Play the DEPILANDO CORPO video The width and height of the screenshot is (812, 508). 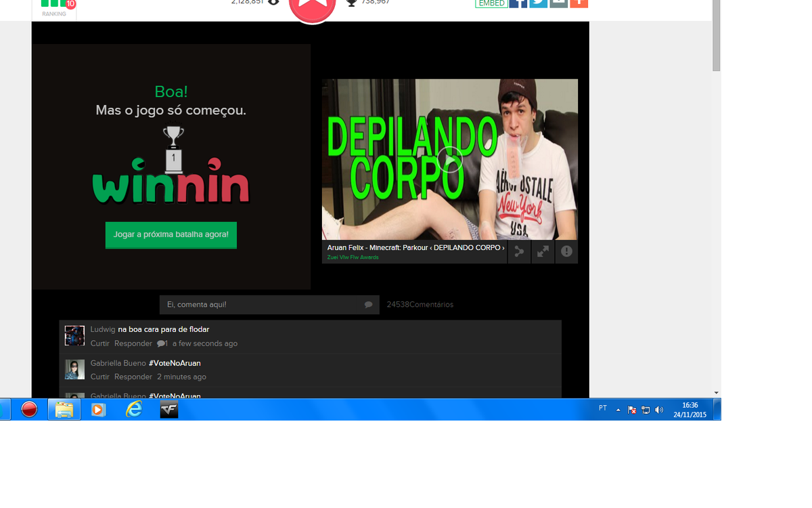pos(449,160)
